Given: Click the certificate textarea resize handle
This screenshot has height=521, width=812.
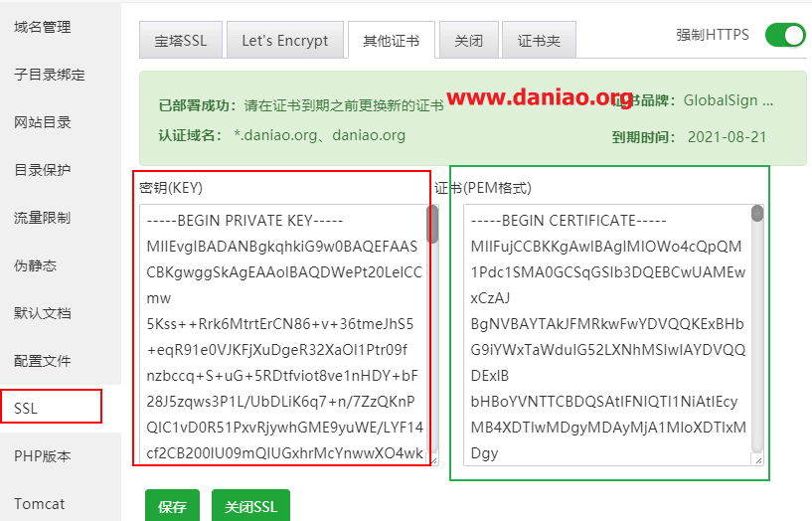Looking at the screenshot, I should (x=758, y=460).
